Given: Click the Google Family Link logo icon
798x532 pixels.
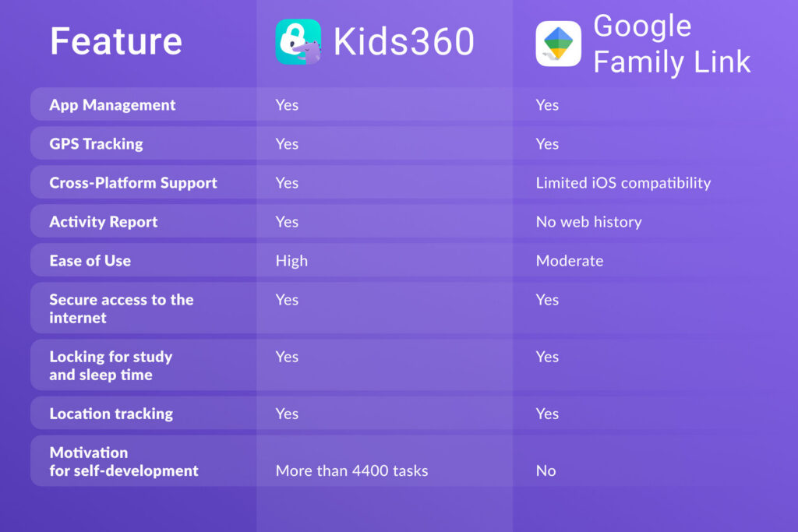Looking at the screenshot, I should point(558,44).
